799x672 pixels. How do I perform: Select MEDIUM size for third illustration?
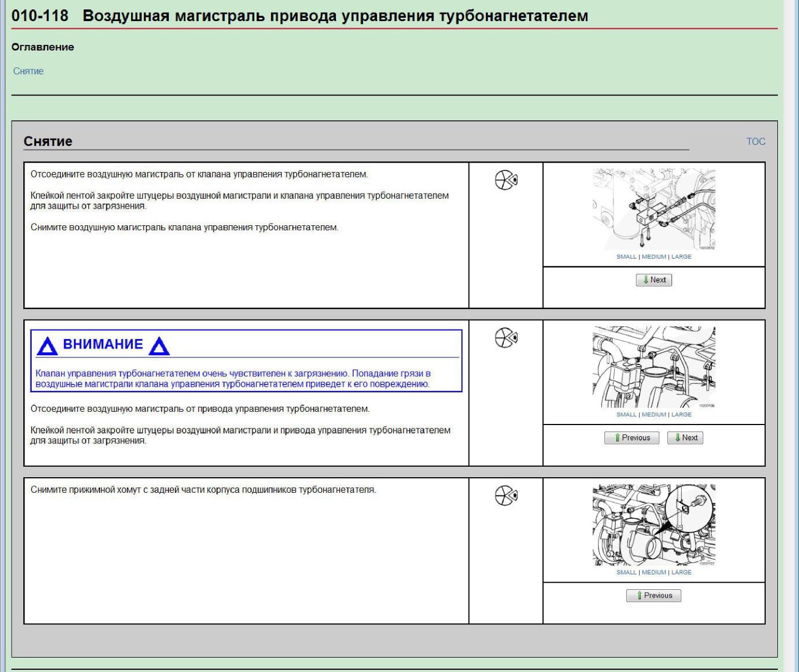tap(654, 572)
